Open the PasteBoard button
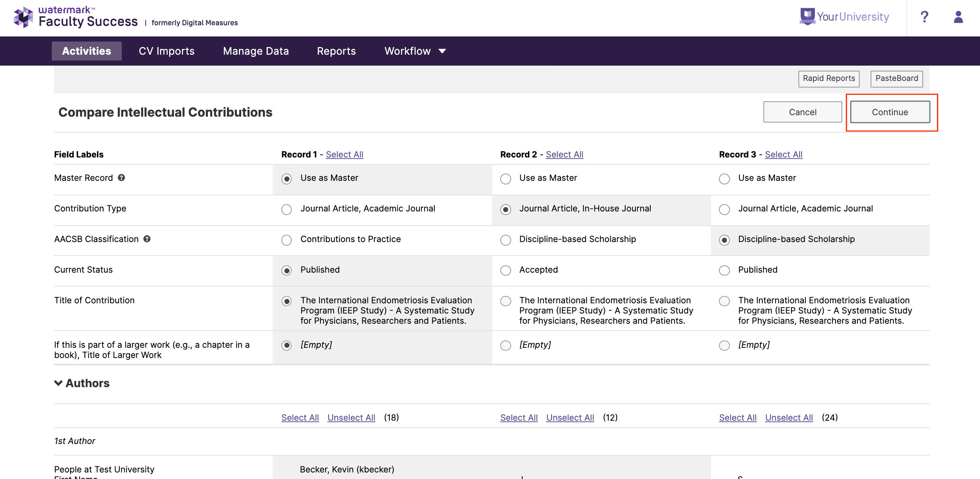 [896, 78]
